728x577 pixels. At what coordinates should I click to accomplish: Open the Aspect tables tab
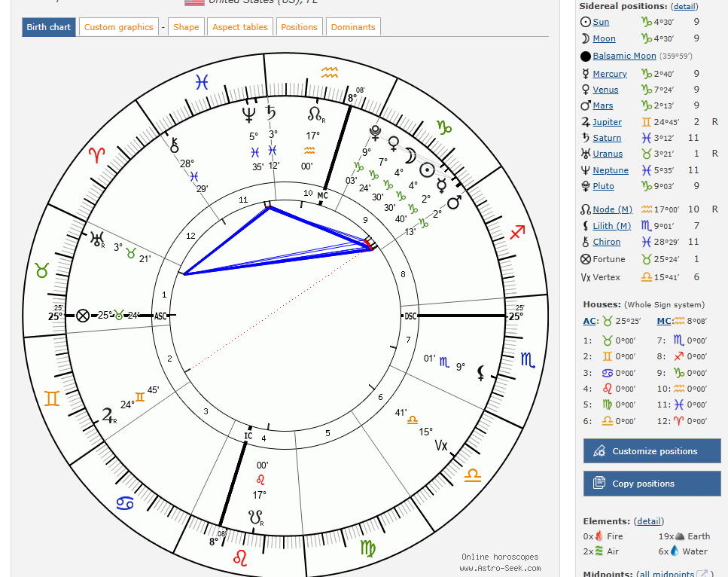point(239,27)
